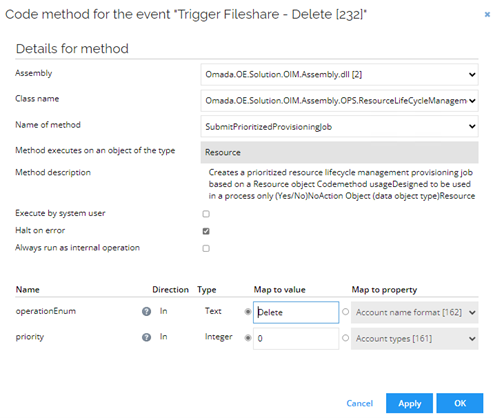
Task: Click the help icon next to priority
Action: click(x=146, y=337)
